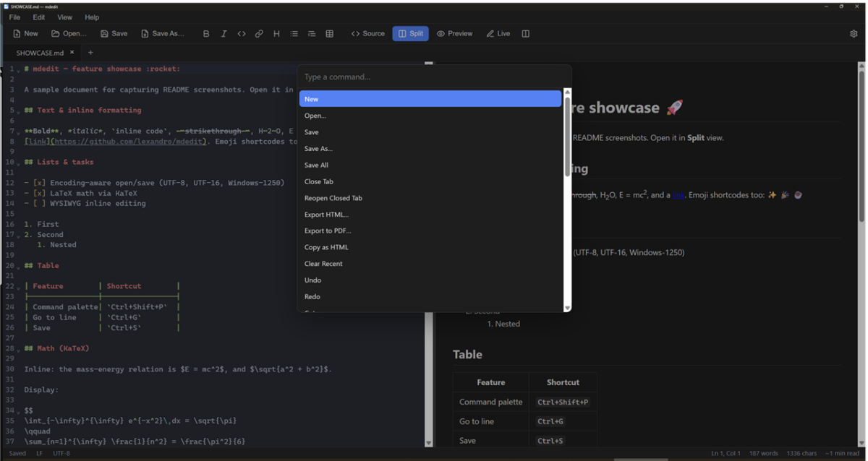
Task: Collapse the Math section fold at line 28
Action: tap(19, 349)
